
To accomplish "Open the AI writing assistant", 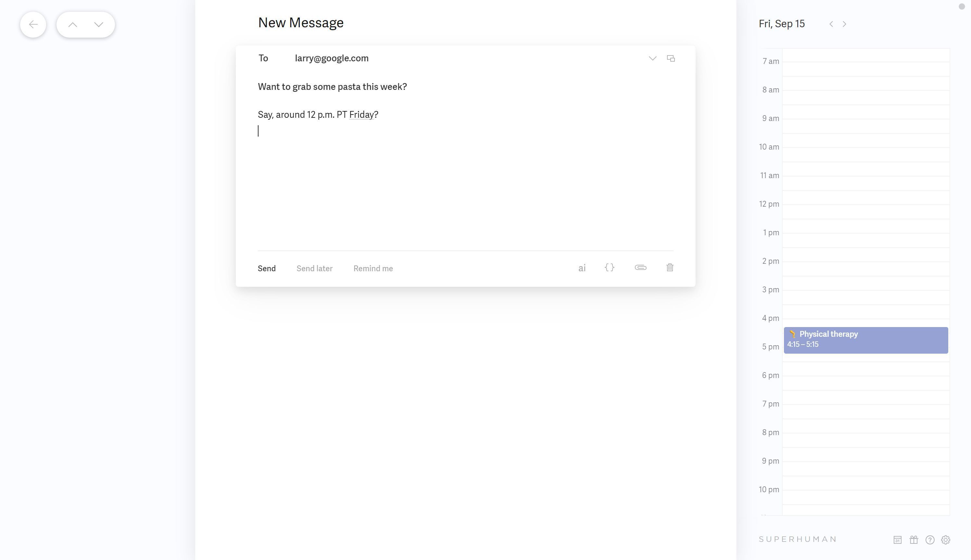I will click(x=582, y=268).
